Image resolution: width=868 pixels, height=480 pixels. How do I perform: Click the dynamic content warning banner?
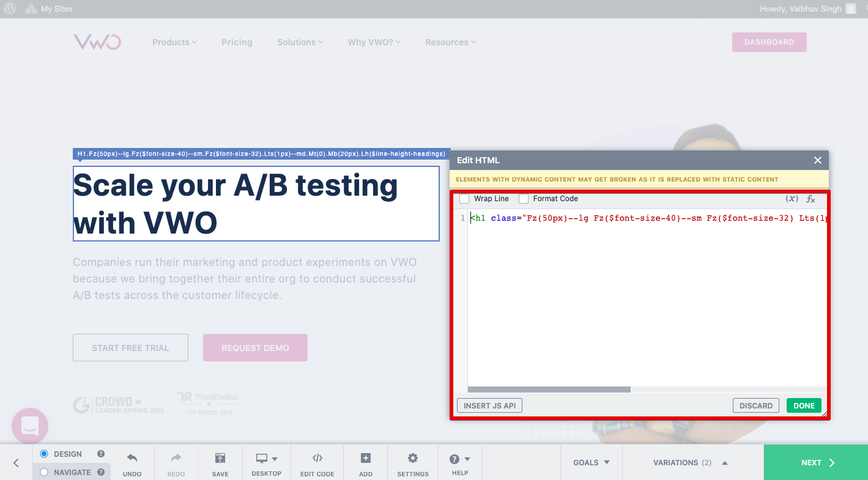tap(639, 179)
